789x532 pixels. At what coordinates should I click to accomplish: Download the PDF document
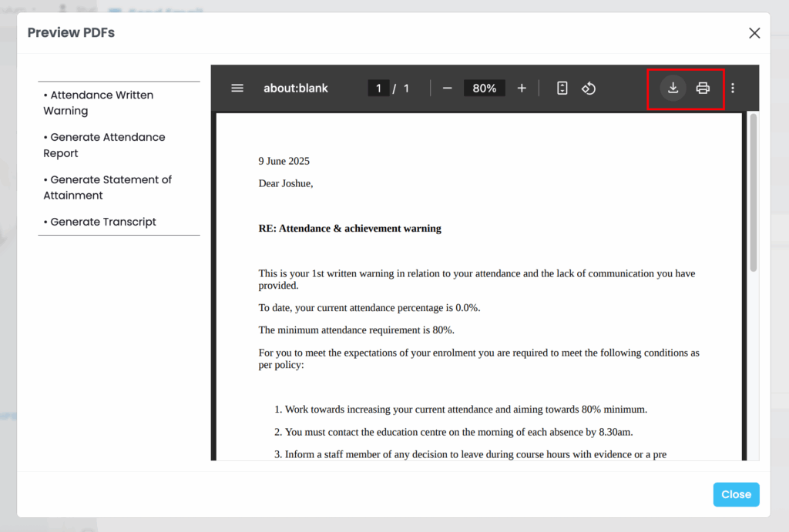673,89
